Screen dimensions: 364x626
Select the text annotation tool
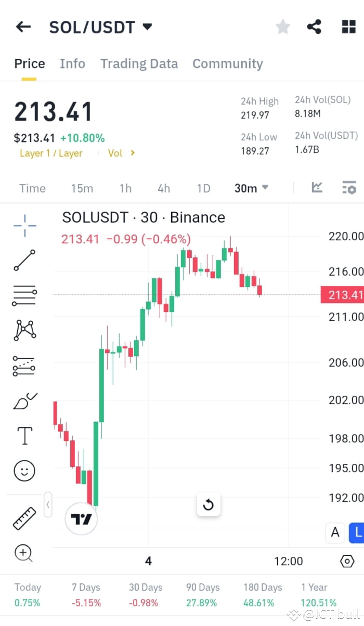tap(23, 436)
